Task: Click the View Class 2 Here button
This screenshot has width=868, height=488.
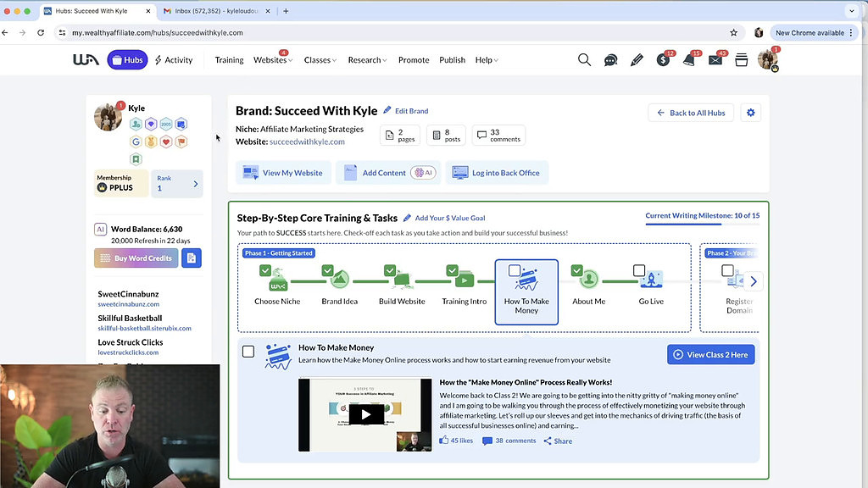Action: click(711, 355)
